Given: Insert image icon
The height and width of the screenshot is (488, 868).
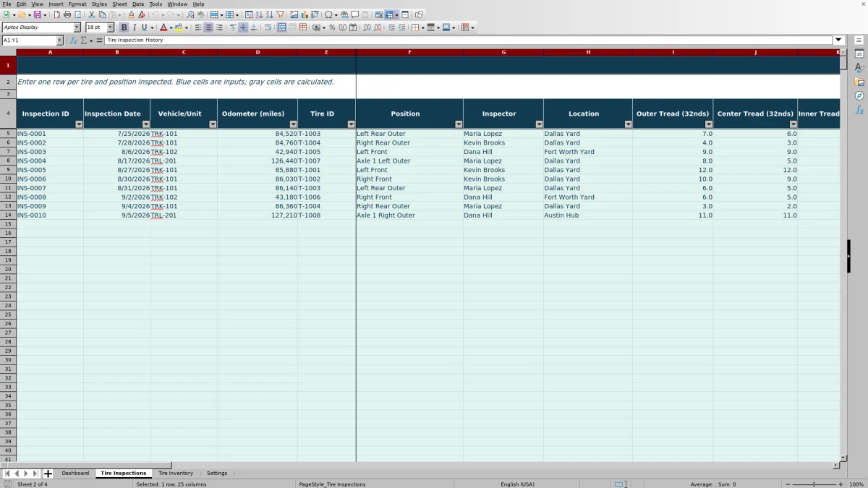Looking at the screenshot, I should 294,14.
